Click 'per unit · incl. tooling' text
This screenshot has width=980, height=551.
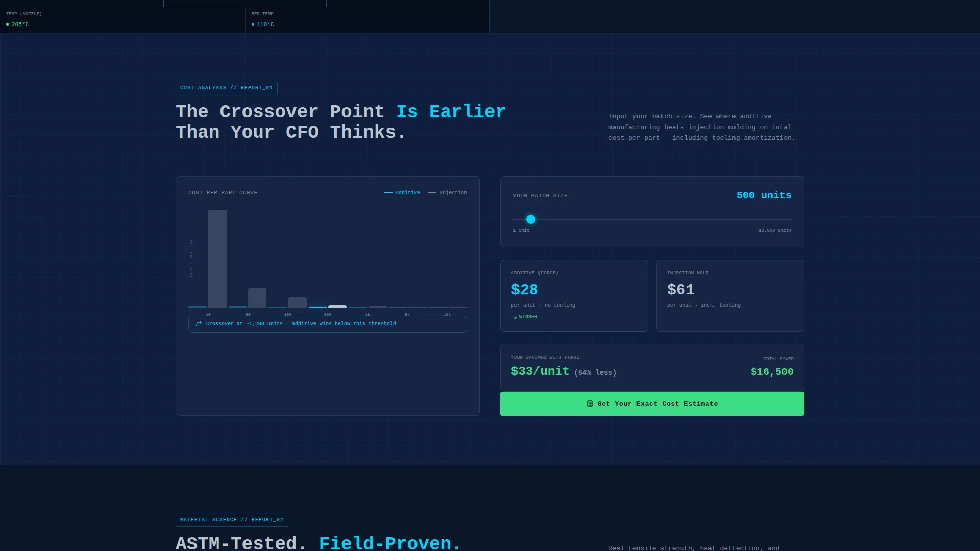704,305
